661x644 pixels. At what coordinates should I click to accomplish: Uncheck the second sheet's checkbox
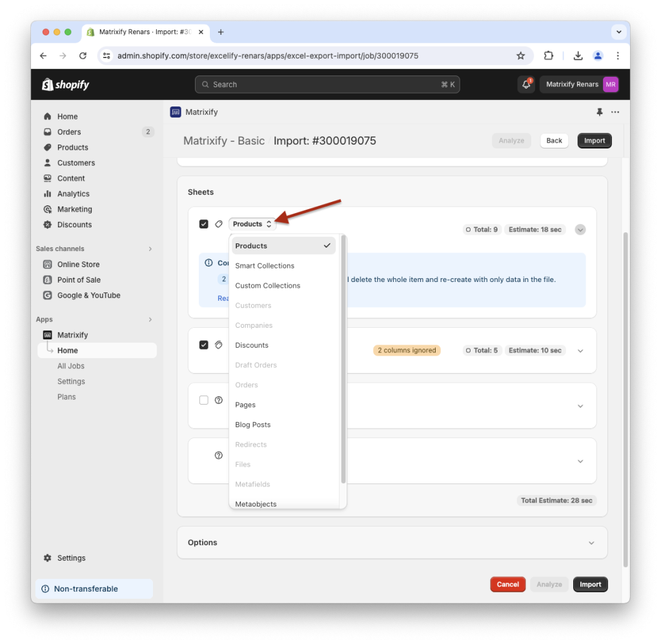click(203, 345)
